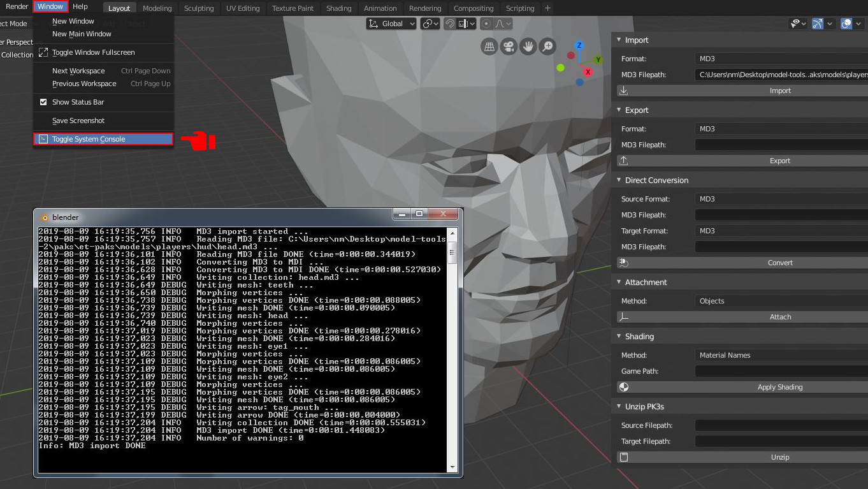868x489 pixels.
Task: Collapse the Direct Conversion panel
Action: pyautogui.click(x=618, y=180)
